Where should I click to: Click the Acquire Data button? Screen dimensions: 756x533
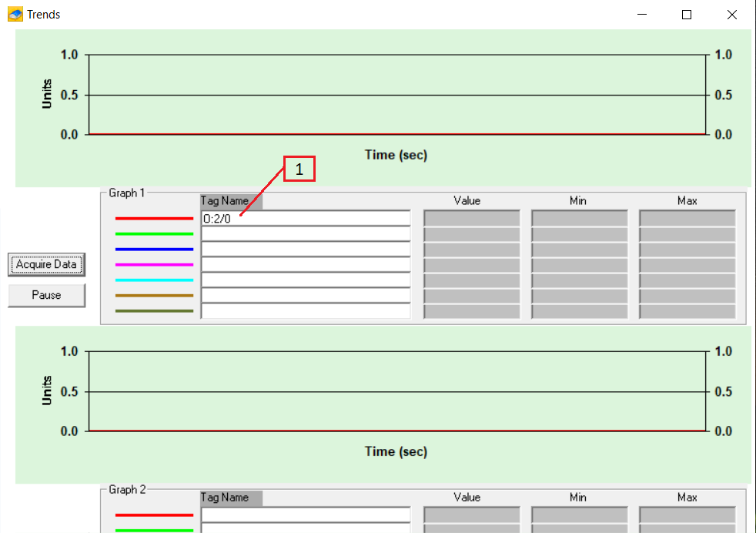[x=46, y=264]
